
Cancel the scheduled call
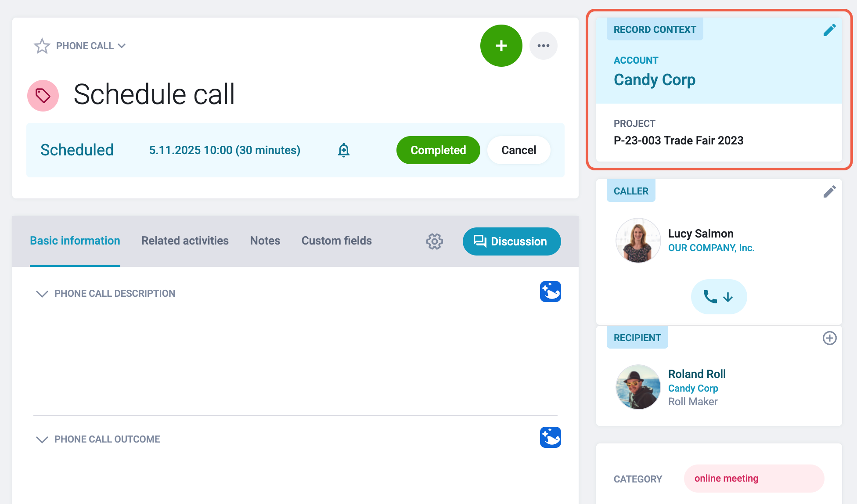[519, 150]
